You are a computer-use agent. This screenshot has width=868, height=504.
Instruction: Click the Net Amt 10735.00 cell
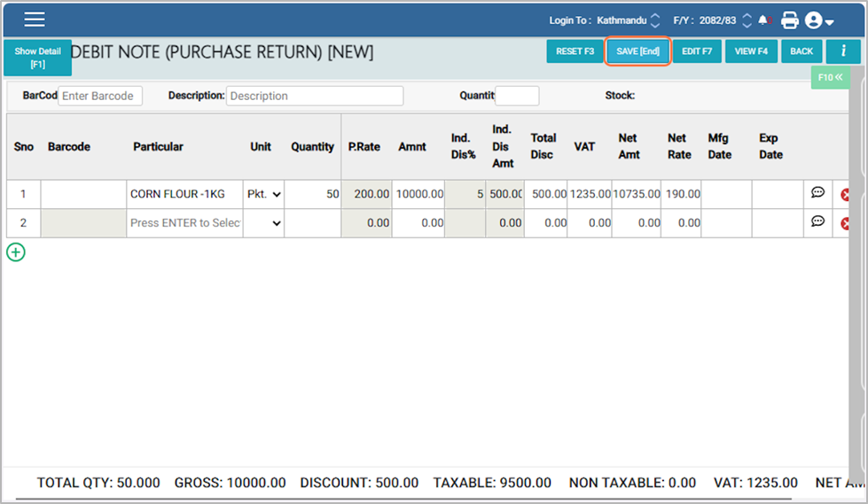636,194
